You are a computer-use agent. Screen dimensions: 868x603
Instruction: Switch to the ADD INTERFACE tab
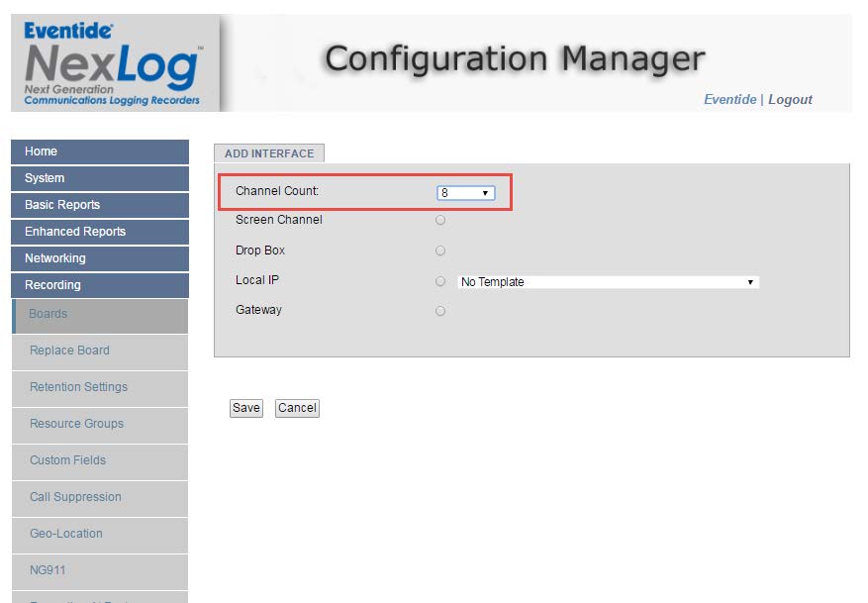[268, 152]
